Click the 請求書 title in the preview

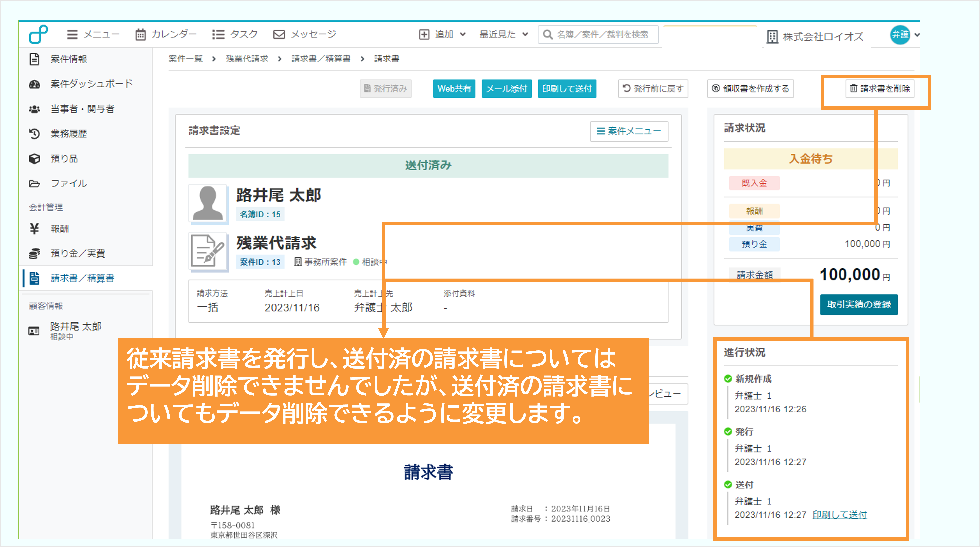[x=428, y=472]
